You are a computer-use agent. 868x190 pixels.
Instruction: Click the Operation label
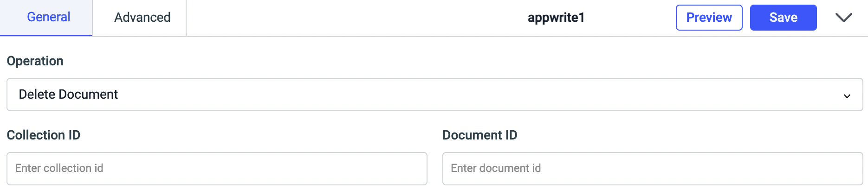(35, 61)
